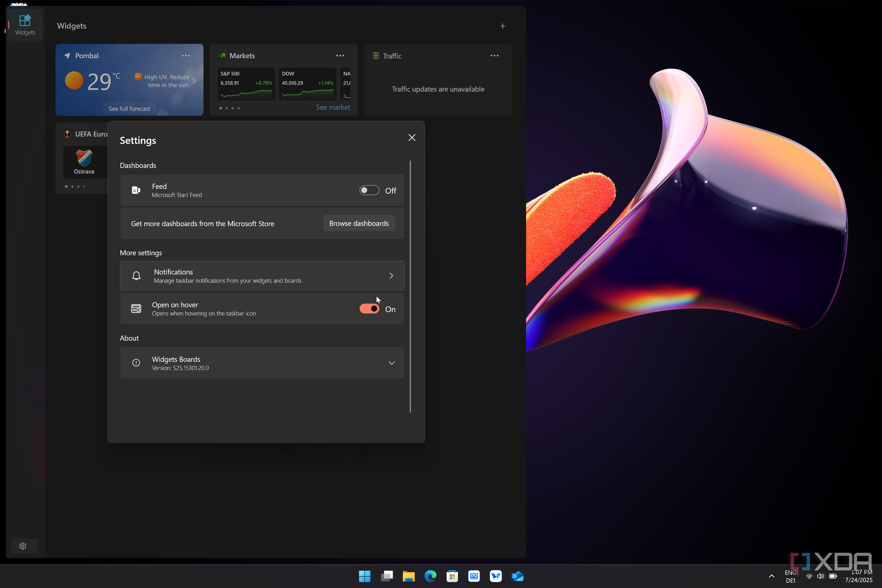Open Outlook from the taskbar

coord(518,576)
